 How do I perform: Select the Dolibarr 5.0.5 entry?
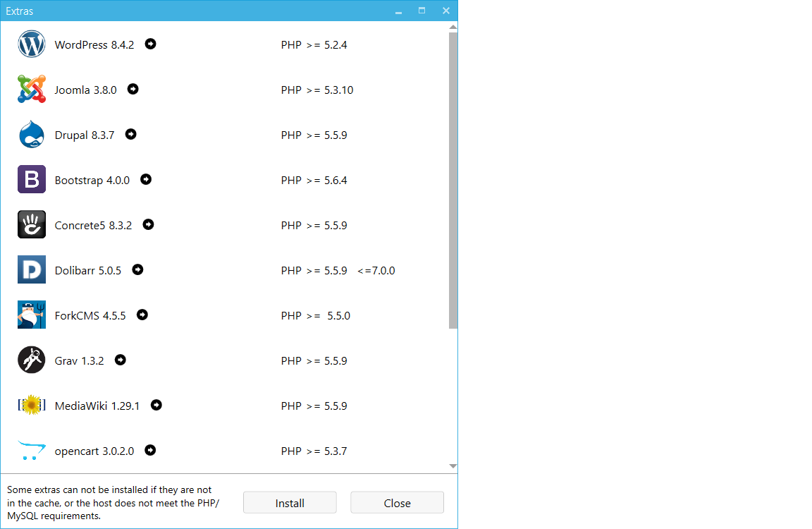click(88, 270)
